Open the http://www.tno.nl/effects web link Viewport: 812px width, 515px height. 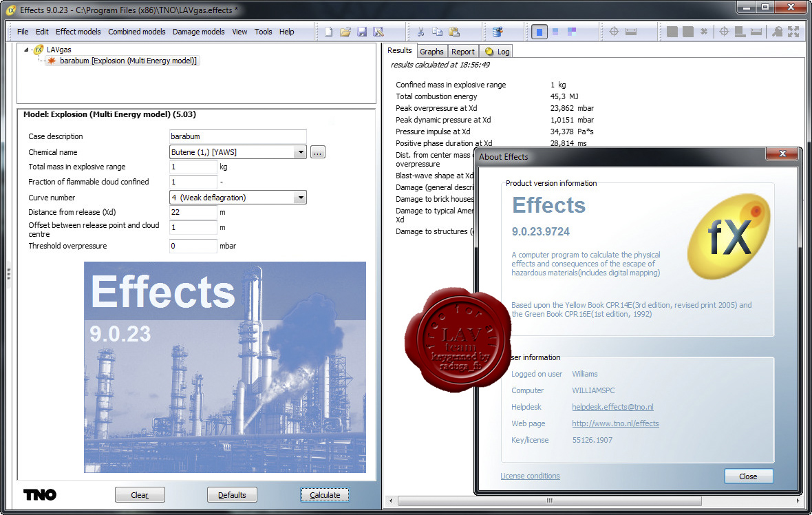[x=615, y=423]
